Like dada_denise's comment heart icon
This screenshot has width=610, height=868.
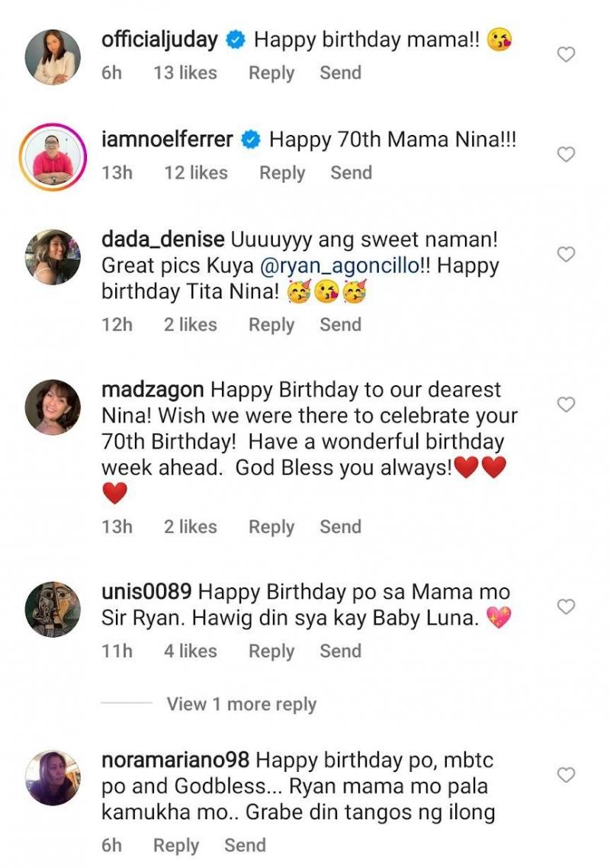click(x=566, y=255)
